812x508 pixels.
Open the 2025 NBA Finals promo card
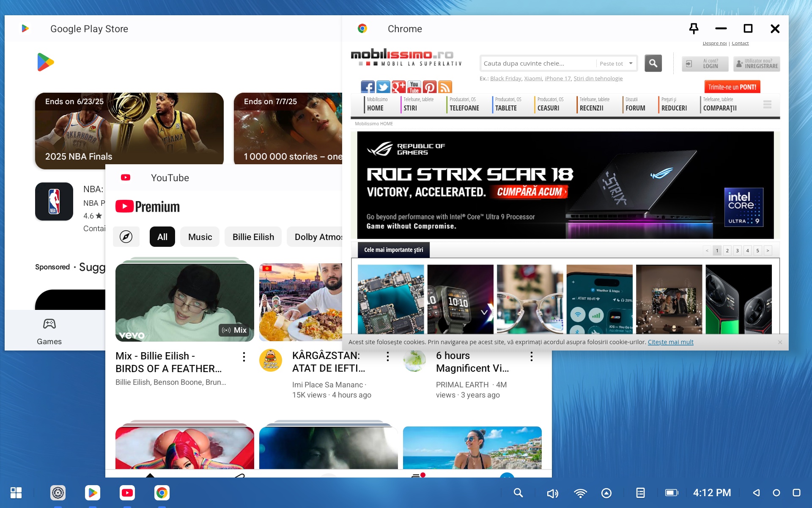[129, 131]
